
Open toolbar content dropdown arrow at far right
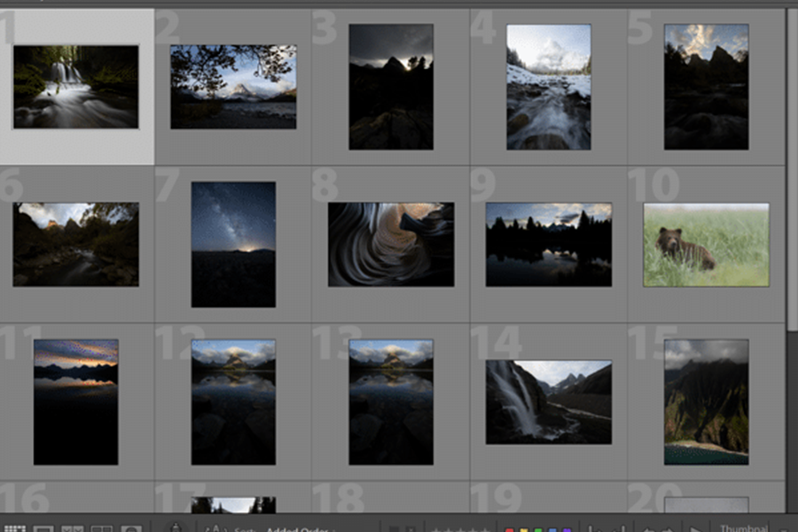coord(786,529)
